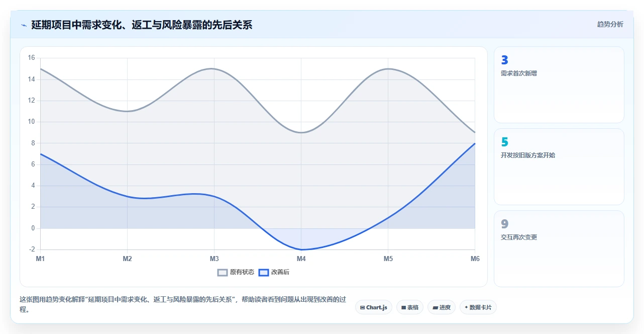Click the chart title 延期项目中需求变化 heading
The height and width of the screenshot is (334, 644).
(x=142, y=25)
